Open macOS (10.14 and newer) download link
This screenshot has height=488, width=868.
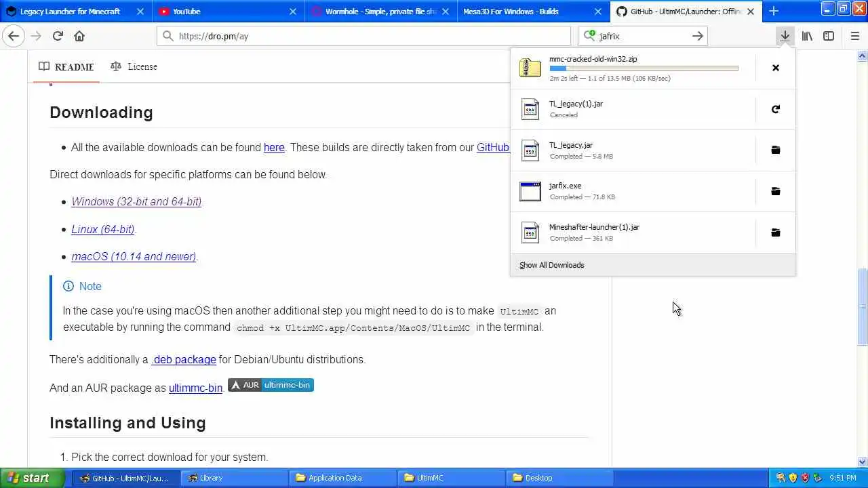pos(134,256)
